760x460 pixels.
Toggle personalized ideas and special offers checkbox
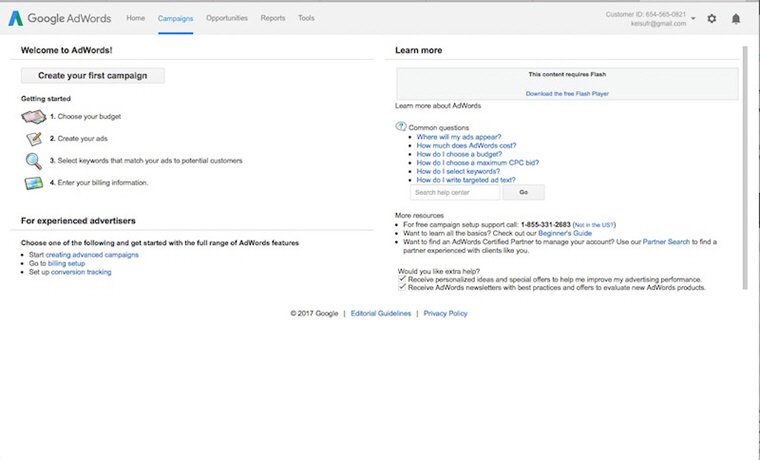[402, 279]
